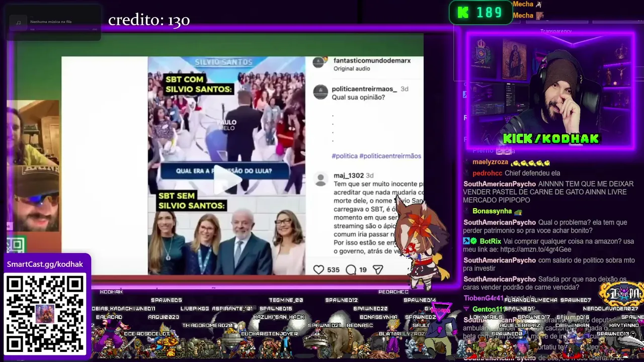The width and height of the screenshot is (644, 362).
Task: Click the 19 comments count
Action: tap(363, 270)
